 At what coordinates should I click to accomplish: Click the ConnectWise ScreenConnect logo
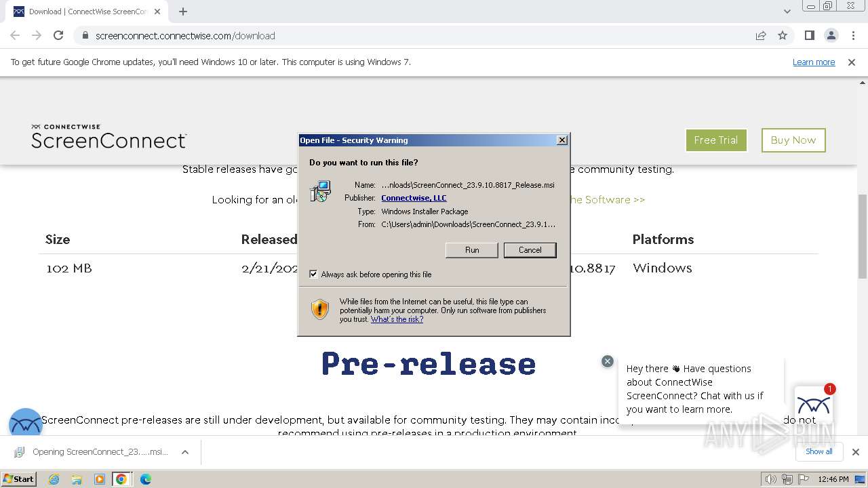[108, 136]
